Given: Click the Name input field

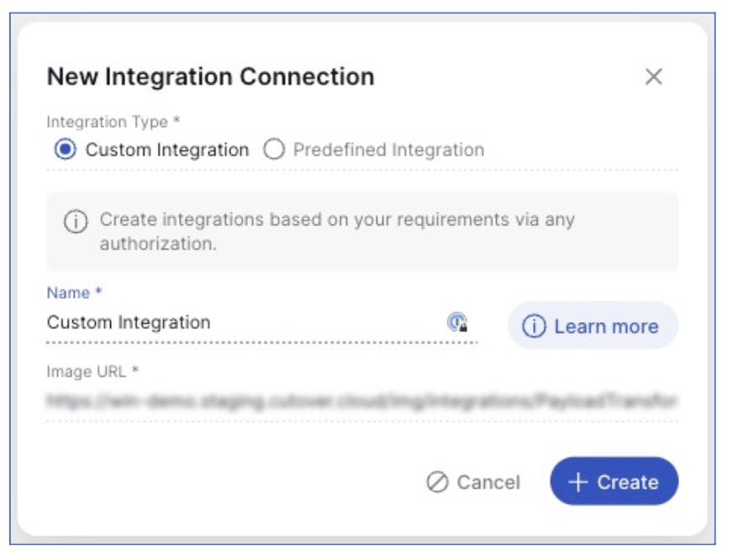Looking at the screenshot, I should [x=261, y=323].
